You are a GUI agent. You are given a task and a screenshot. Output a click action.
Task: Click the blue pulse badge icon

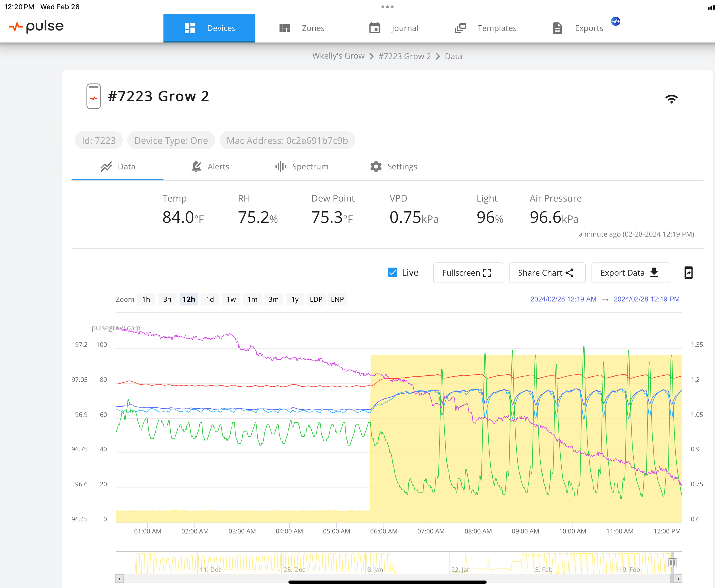tap(615, 21)
